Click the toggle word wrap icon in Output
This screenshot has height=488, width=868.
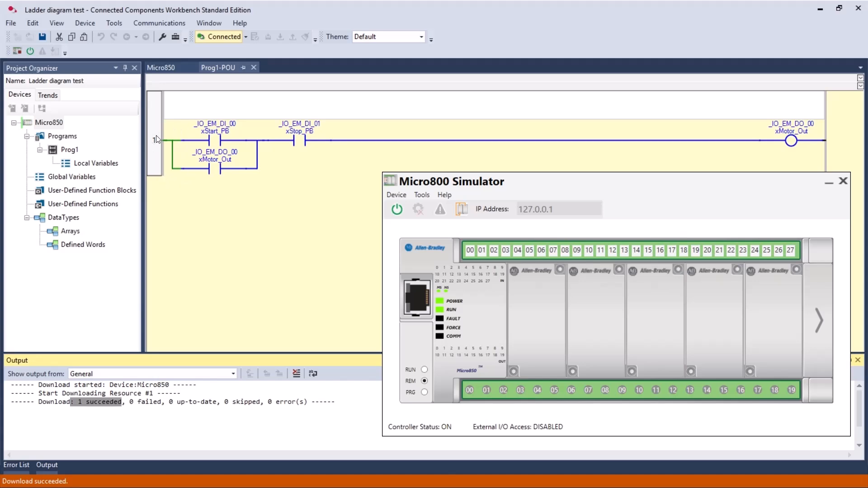[313, 373]
